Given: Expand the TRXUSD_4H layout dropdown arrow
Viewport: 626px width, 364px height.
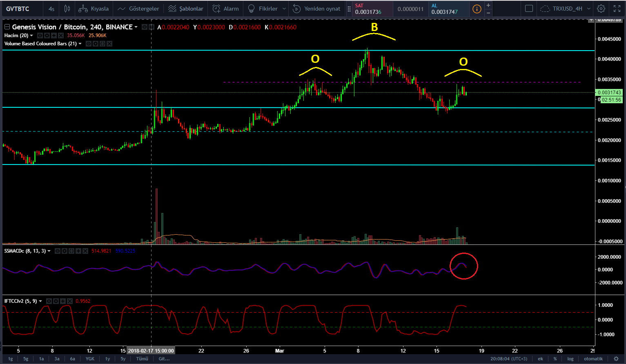Looking at the screenshot, I should coord(588,9).
